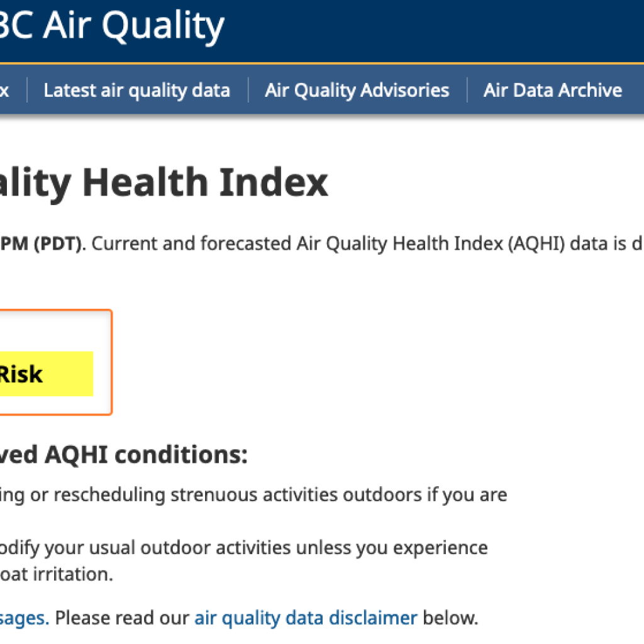The height and width of the screenshot is (644, 644).
Task: Click the empty navigation bar area after Air Data Archive
Action: pos(634,91)
